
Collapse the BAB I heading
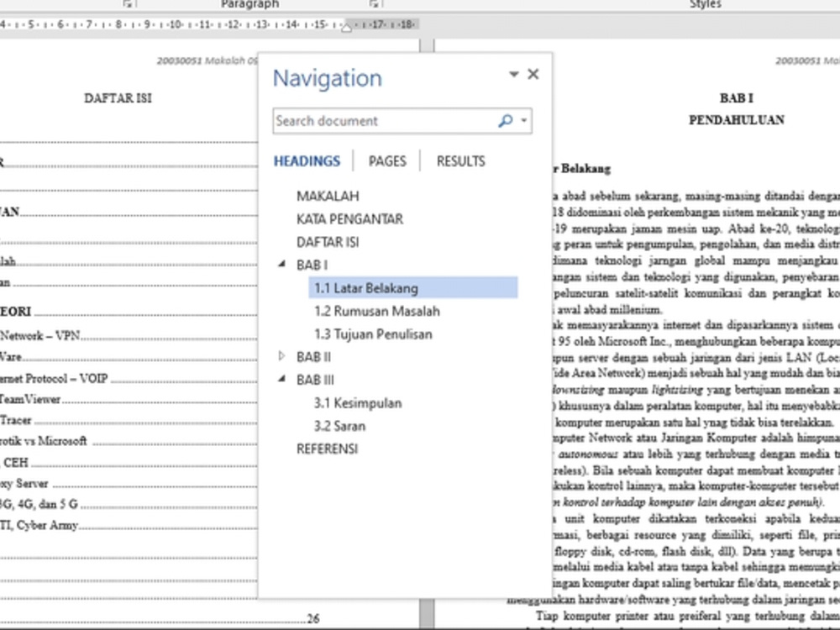[281, 264]
